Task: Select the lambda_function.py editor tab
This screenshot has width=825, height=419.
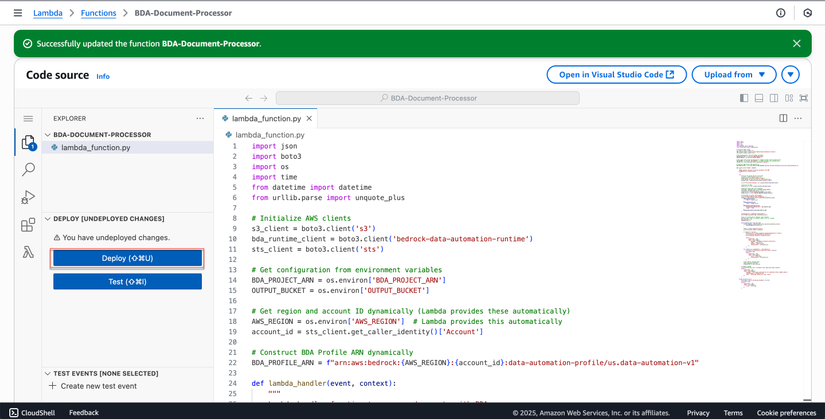Action: (x=266, y=118)
